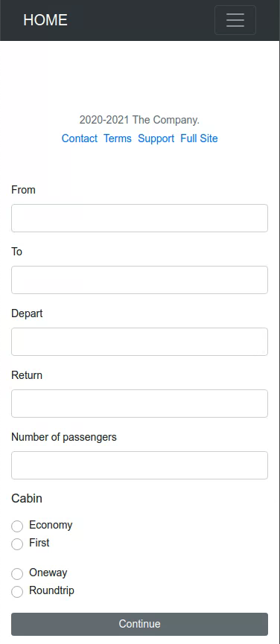Select the Number of passengers field
280x644 pixels.
coord(139,465)
